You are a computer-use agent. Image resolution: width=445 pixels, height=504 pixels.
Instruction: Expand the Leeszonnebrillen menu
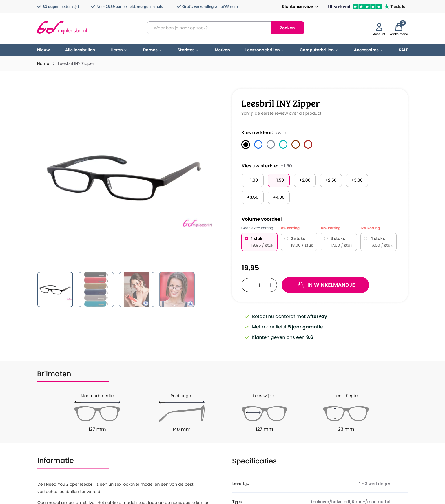264,50
